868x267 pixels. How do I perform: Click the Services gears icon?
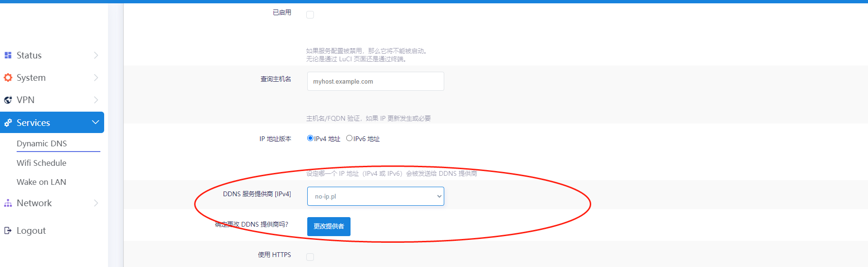tap(8, 123)
